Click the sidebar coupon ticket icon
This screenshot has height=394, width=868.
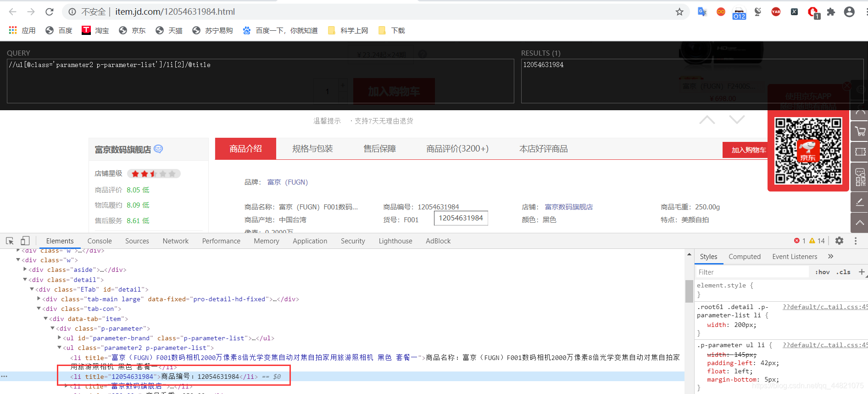[x=860, y=152]
